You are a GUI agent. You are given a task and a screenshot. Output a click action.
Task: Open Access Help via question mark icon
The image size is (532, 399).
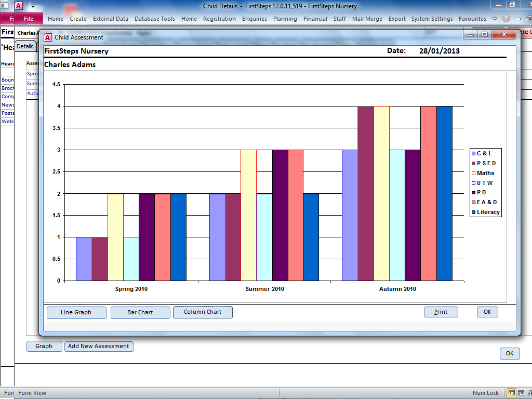point(505,19)
